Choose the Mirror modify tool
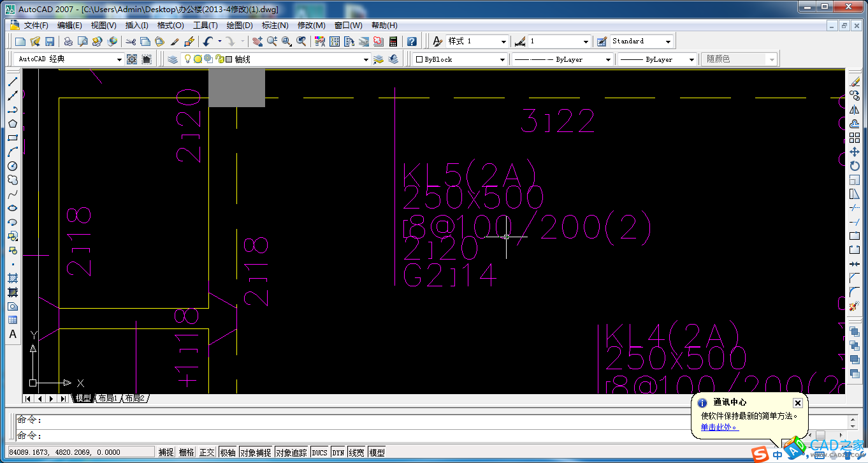This screenshot has height=463, width=868. [x=855, y=110]
